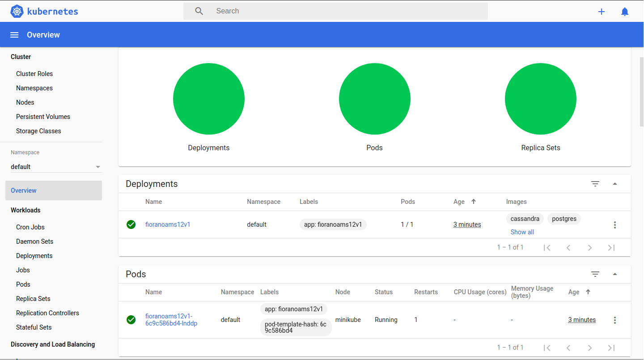The height and width of the screenshot is (360, 644).
Task: Open Stateful Sets in the sidebar
Action: click(x=34, y=327)
